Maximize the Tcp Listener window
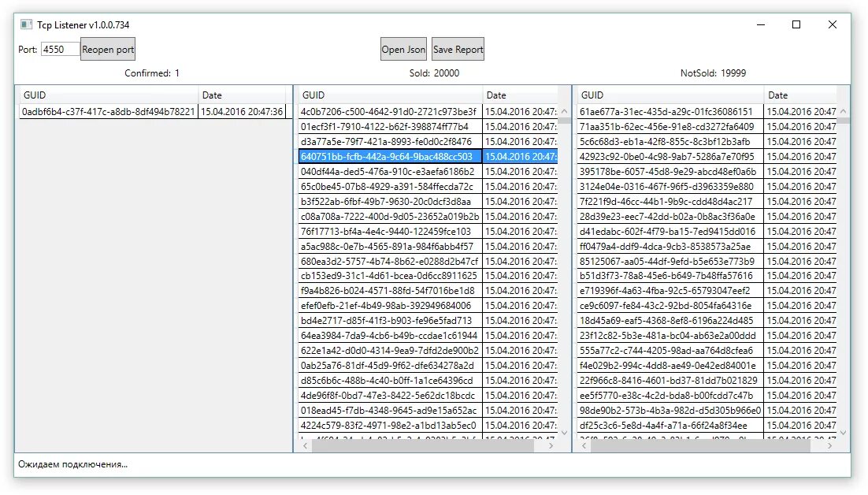This screenshot has height=495, width=868. point(796,24)
